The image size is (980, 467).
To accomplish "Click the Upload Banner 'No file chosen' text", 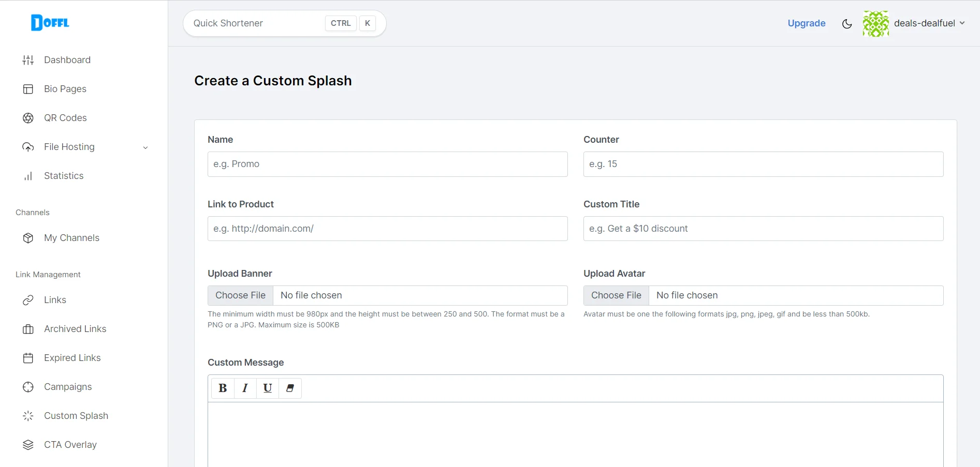I will click(311, 295).
